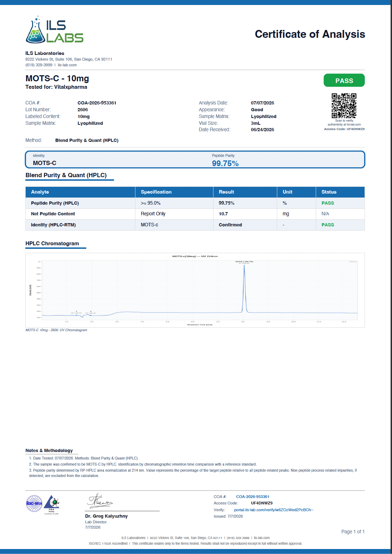
Task: Click the ILS Labs logo
Action: (x=55, y=30)
